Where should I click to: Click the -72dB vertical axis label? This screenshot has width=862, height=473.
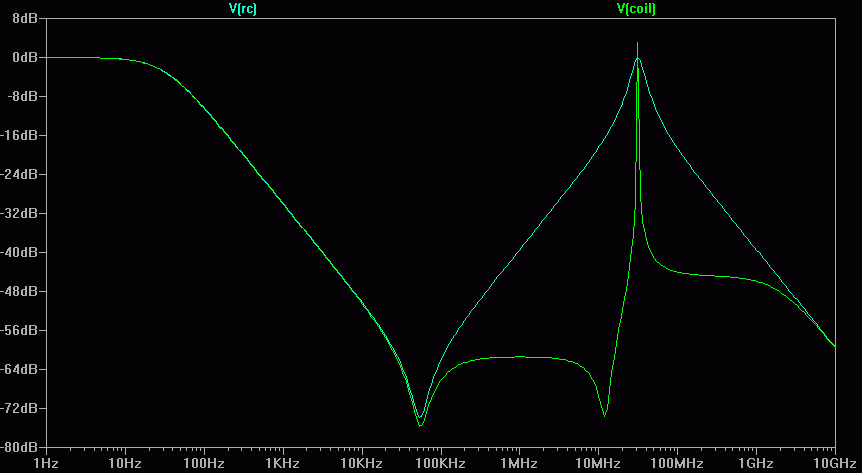[19, 409]
